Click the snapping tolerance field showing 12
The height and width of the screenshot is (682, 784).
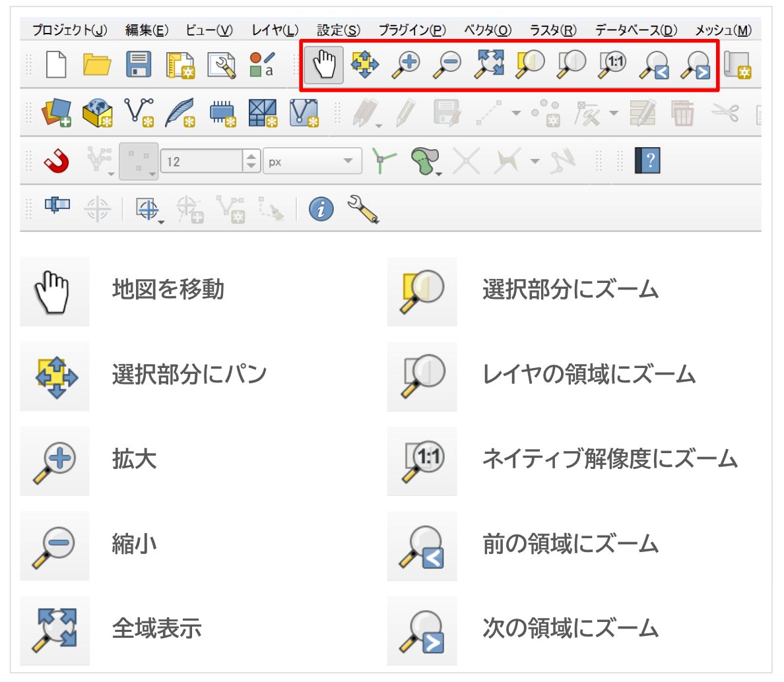tap(202, 161)
